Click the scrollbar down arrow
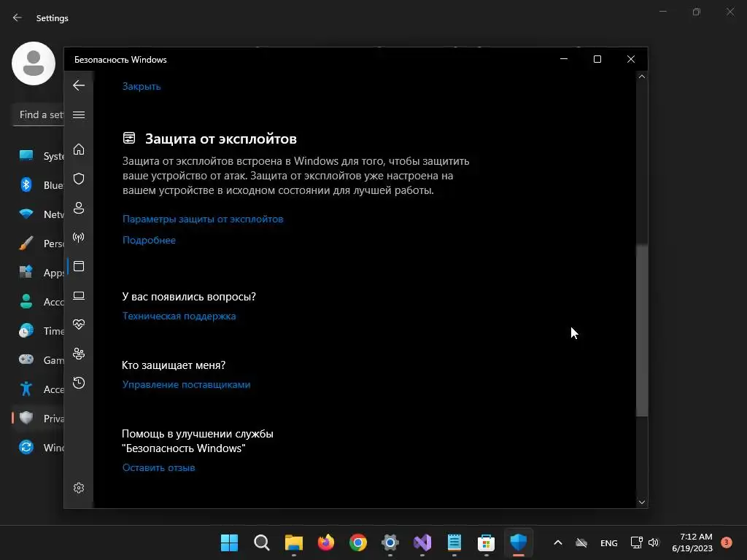Viewport: 747px width, 560px height. [x=642, y=502]
